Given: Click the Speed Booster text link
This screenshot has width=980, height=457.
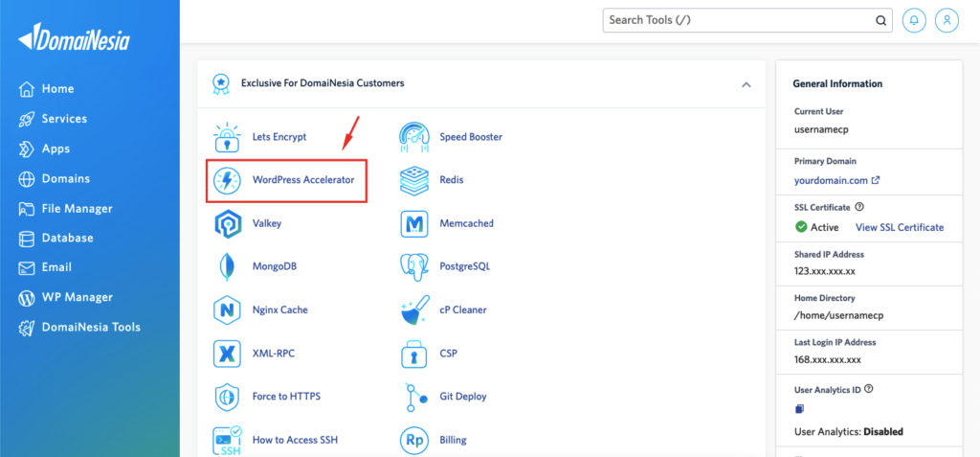Looking at the screenshot, I should point(471,136).
